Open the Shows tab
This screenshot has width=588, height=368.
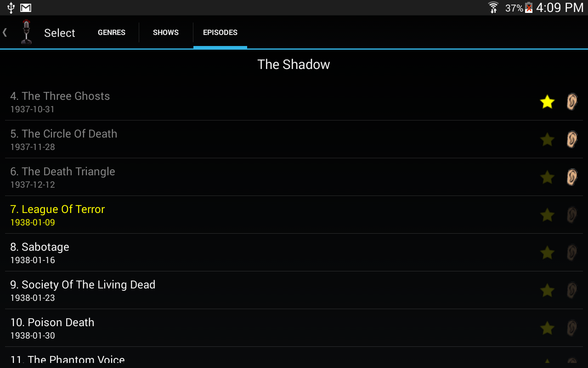pyautogui.click(x=166, y=33)
